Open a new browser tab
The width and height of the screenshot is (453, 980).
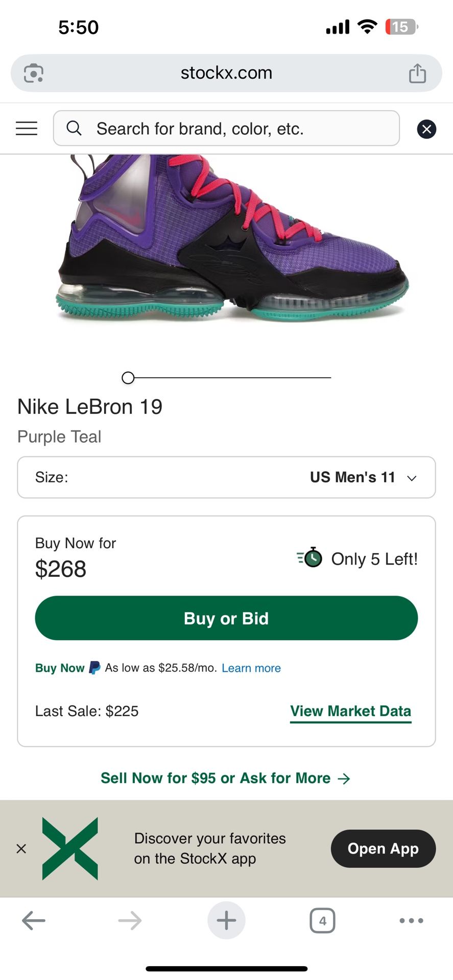(226, 921)
